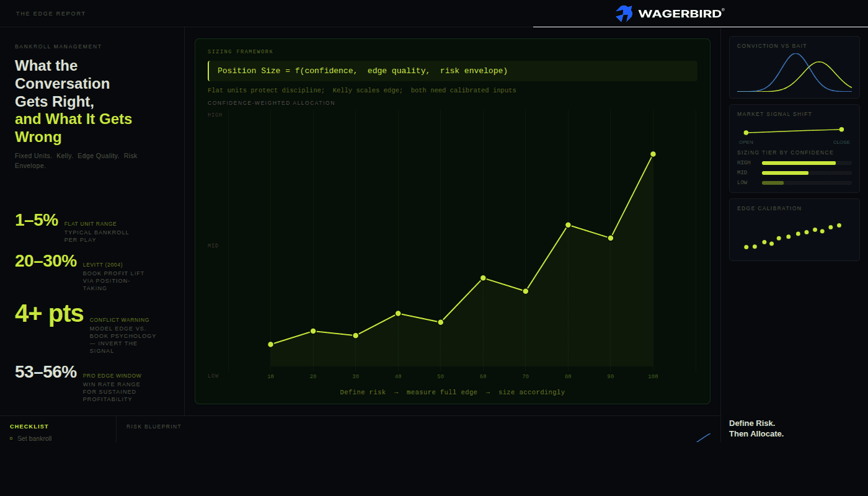
Task: Select chart data point at confidence 20
Action: coord(313,331)
